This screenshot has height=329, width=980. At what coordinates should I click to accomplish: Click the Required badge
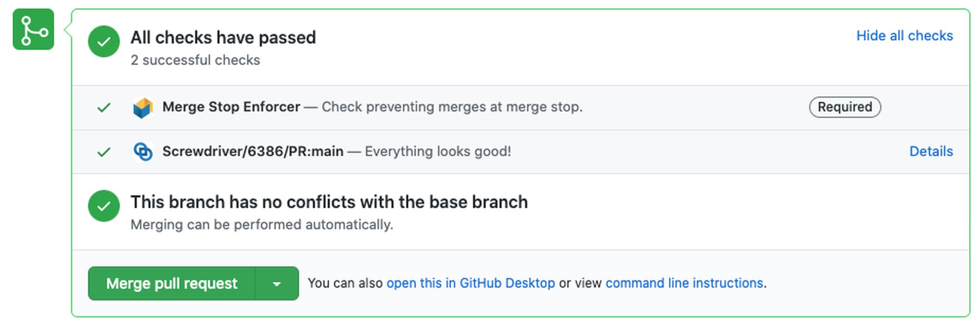[845, 107]
